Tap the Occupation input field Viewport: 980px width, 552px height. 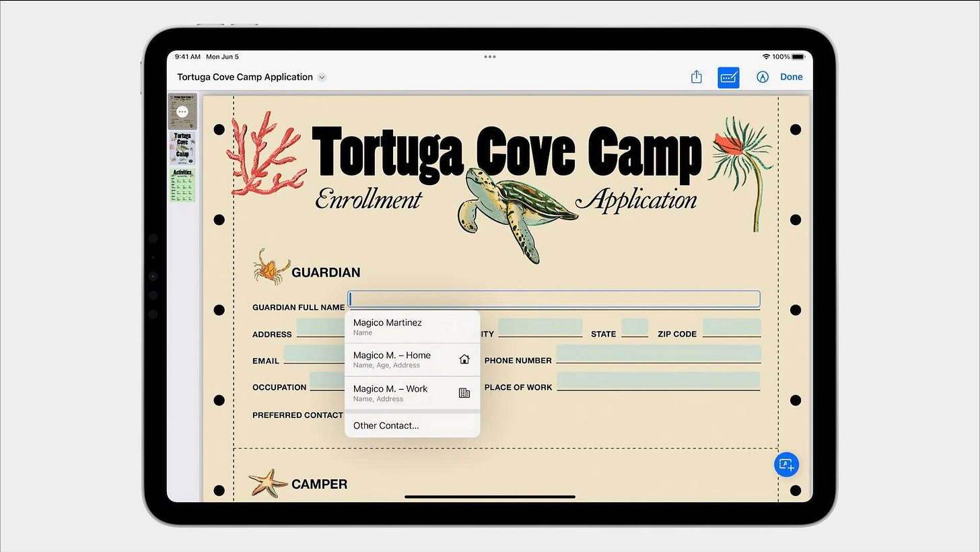pyautogui.click(x=328, y=381)
